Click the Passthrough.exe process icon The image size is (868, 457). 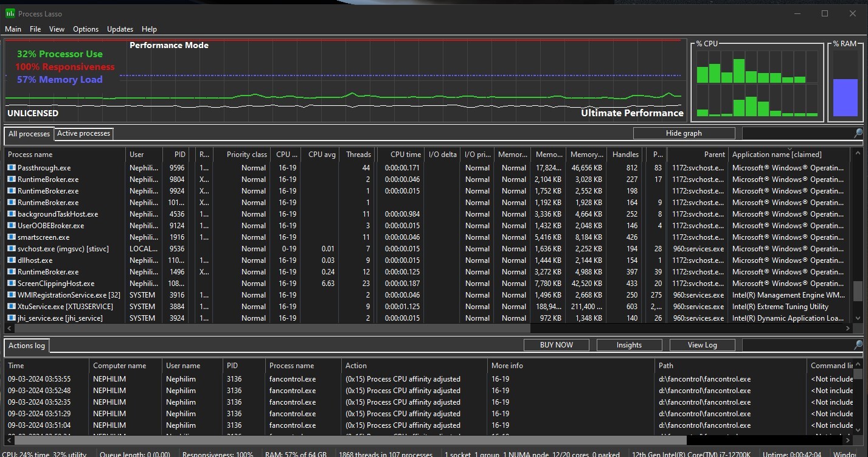[12, 168]
